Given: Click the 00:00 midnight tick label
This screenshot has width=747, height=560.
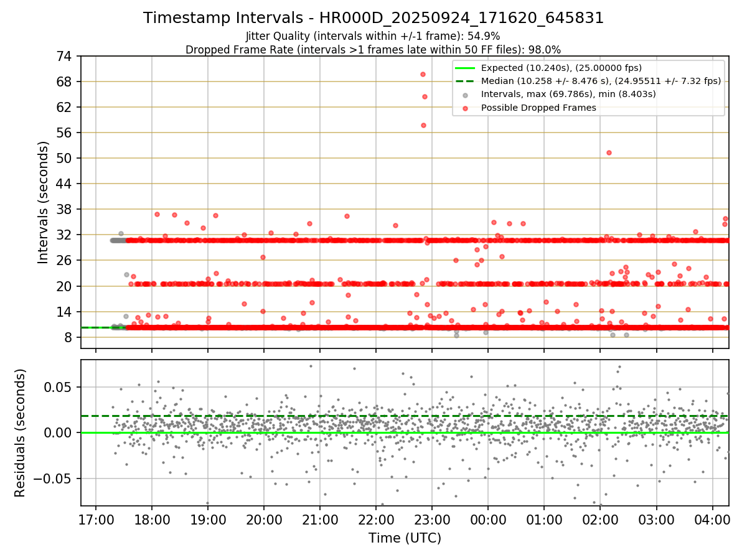Looking at the screenshot, I should (488, 520).
